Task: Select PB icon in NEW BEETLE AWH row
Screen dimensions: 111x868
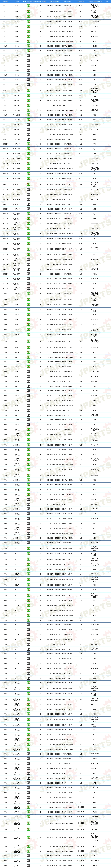Action: (x=29, y=812)
